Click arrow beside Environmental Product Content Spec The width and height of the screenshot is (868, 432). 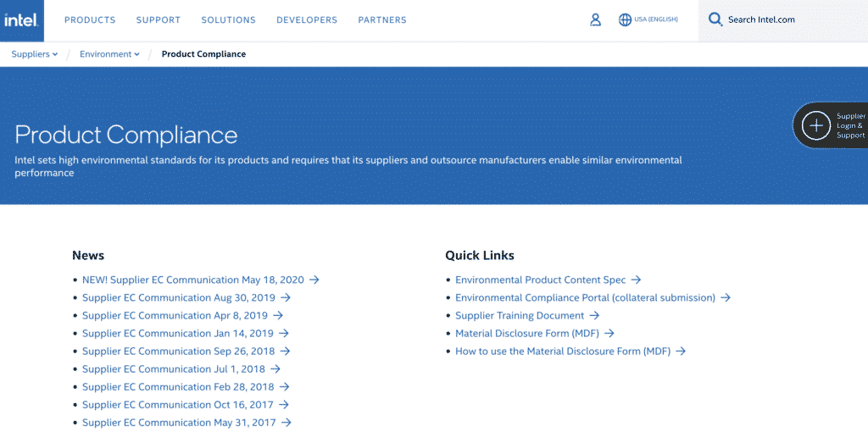[x=636, y=280]
